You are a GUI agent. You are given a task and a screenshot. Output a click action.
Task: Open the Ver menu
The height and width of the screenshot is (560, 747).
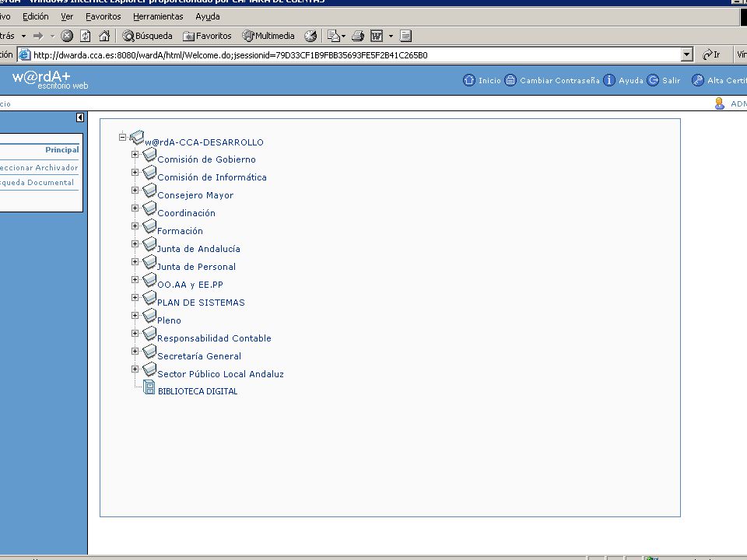(x=67, y=16)
